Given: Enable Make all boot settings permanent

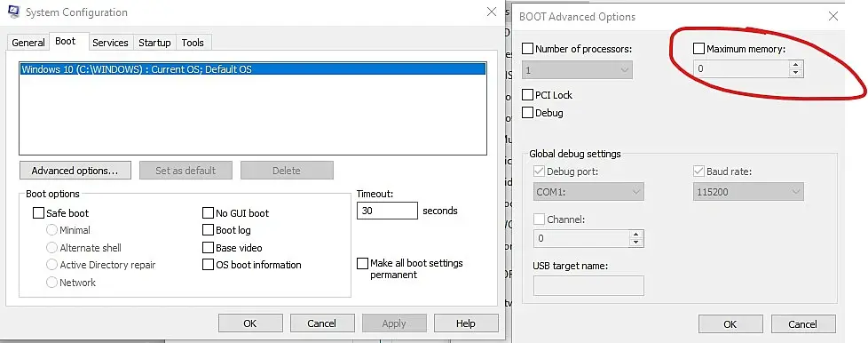Looking at the screenshot, I should pos(362,263).
